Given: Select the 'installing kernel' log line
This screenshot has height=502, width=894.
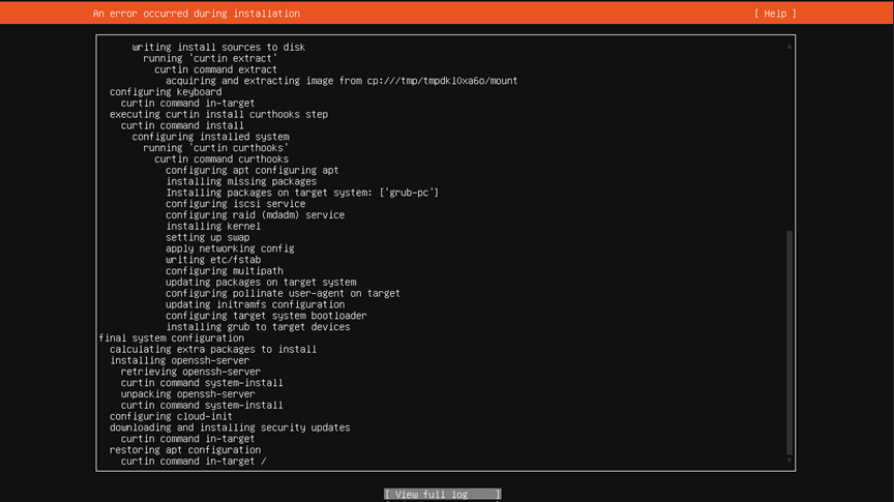Looking at the screenshot, I should (x=213, y=226).
